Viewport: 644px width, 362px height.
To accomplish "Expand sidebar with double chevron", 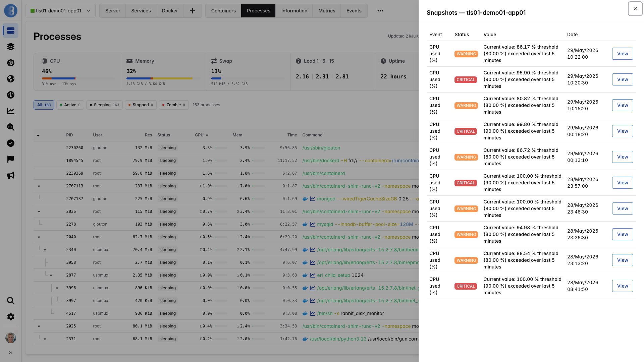I will tap(11, 353).
